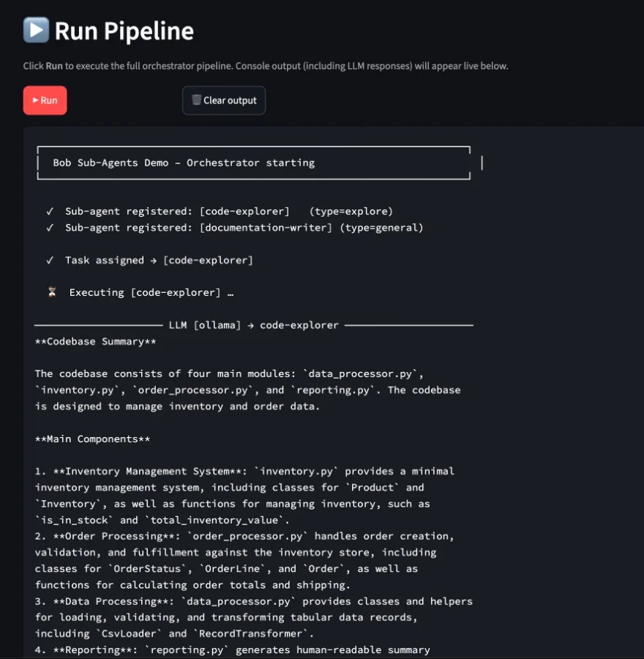The image size is (644, 659).
Task: Click 'Executing [code-explorer] …' status text
Action: 151,292
